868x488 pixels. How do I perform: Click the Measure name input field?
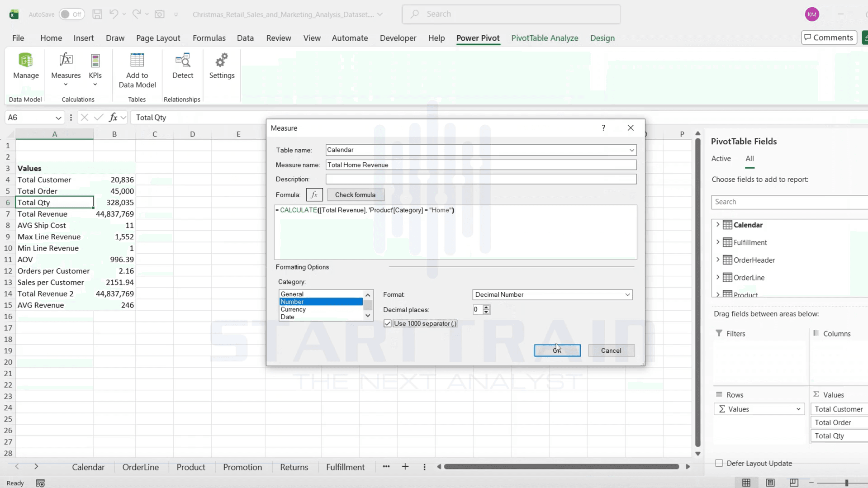(481, 165)
